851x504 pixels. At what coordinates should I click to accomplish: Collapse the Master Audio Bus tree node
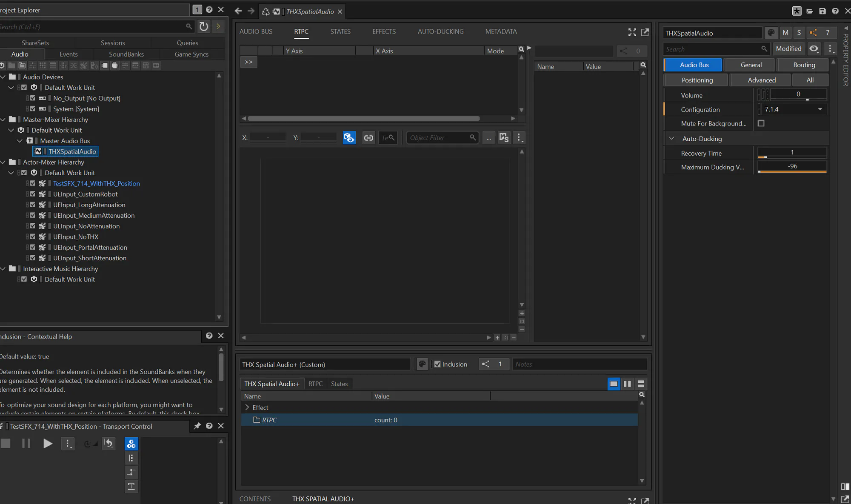click(20, 141)
